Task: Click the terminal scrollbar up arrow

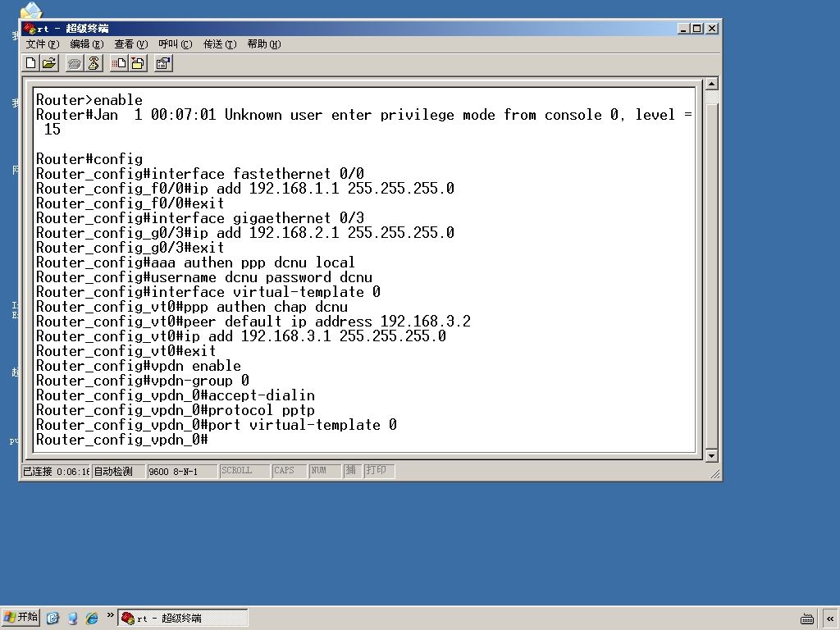Action: [711, 84]
